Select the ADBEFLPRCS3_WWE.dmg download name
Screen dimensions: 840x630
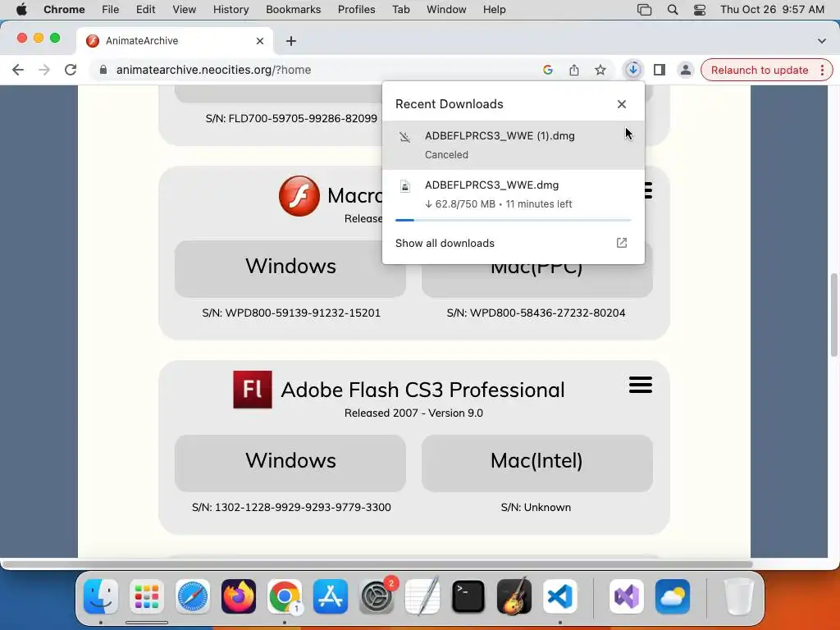click(492, 185)
